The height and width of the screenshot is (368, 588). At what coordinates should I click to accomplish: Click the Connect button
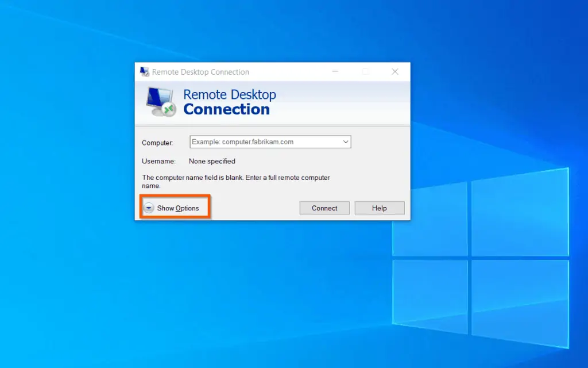[324, 208]
